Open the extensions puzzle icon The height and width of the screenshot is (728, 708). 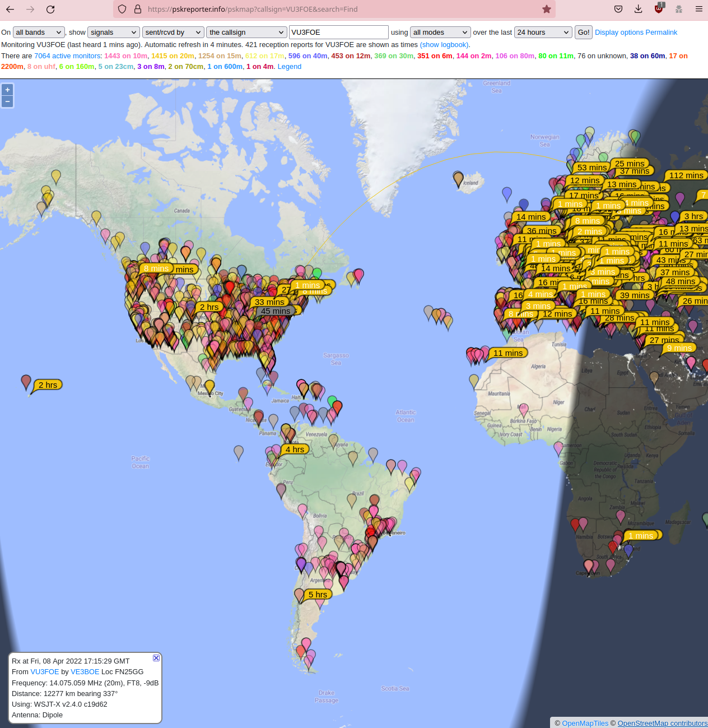coord(679,9)
